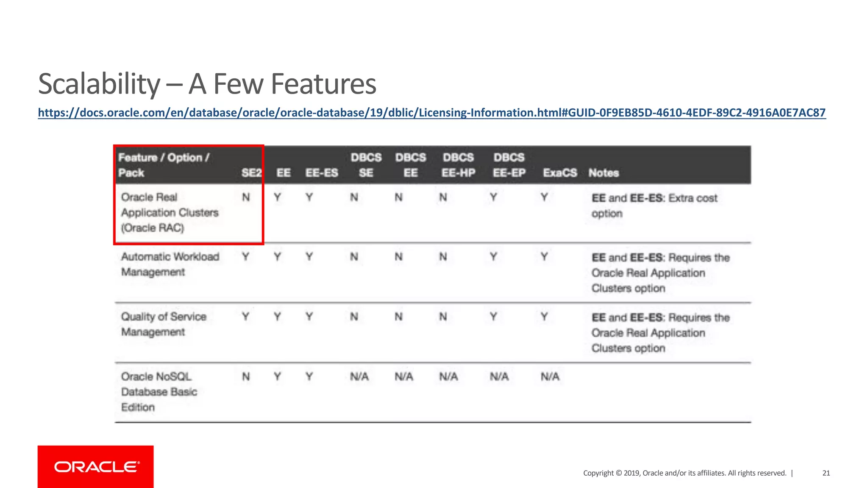Click ExaCS 'N/A' cell for Oracle NoSQL row

point(550,377)
